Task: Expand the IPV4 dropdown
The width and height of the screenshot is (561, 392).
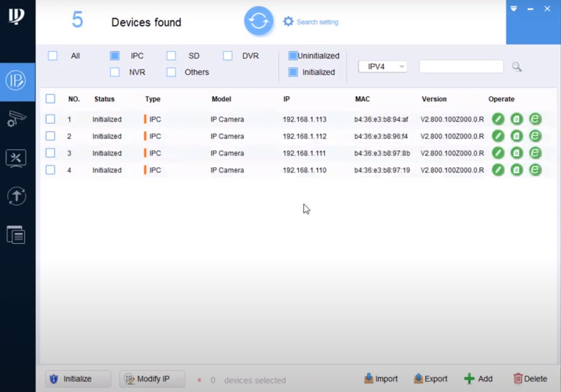Action: tap(383, 67)
